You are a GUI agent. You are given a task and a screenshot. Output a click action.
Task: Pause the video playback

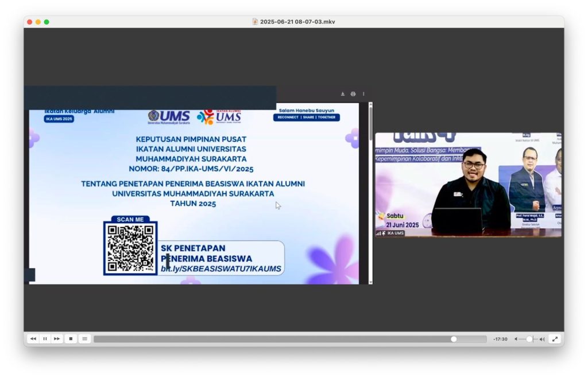pyautogui.click(x=45, y=338)
